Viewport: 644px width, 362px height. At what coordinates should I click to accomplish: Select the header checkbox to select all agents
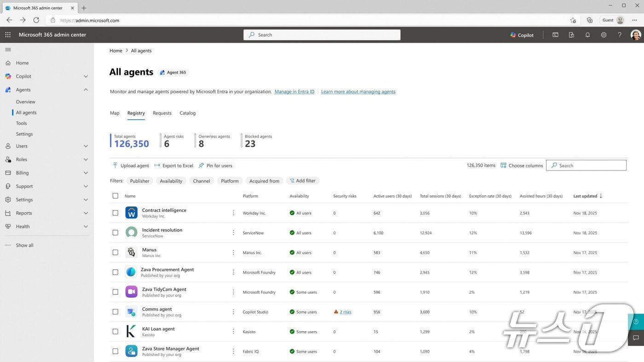pos(115,196)
